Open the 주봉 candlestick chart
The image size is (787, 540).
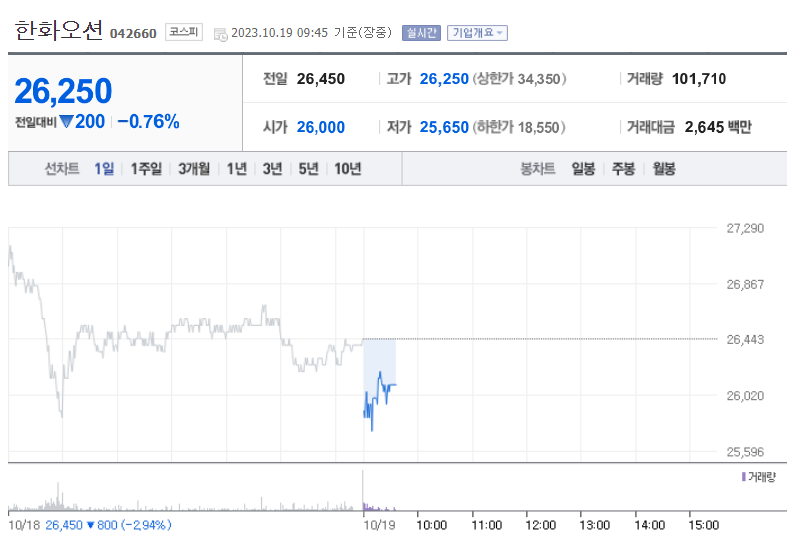pos(623,169)
